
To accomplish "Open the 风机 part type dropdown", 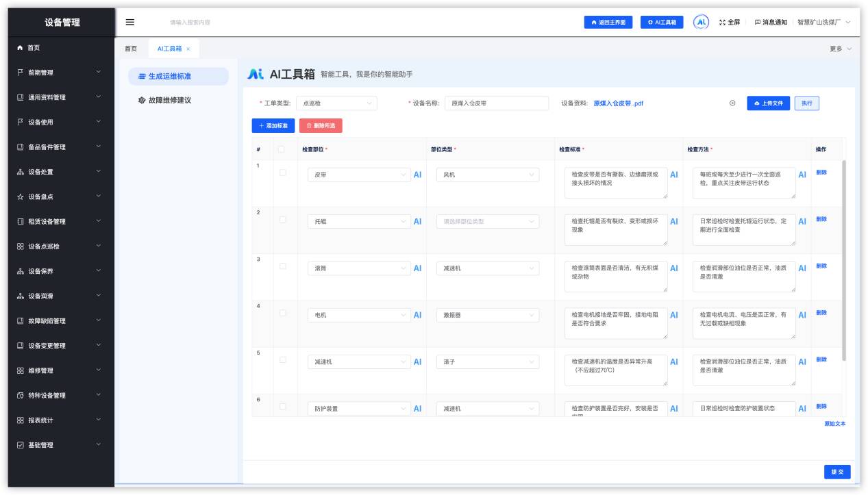I will pyautogui.click(x=487, y=175).
